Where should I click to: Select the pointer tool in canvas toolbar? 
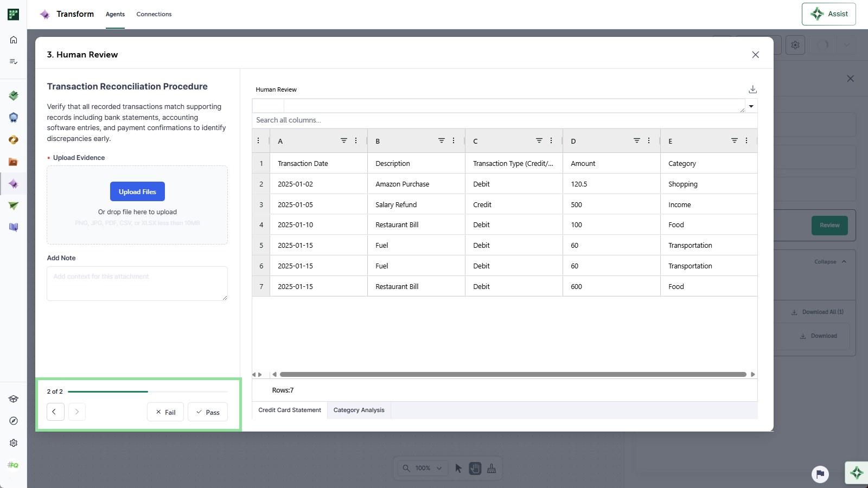(x=458, y=468)
